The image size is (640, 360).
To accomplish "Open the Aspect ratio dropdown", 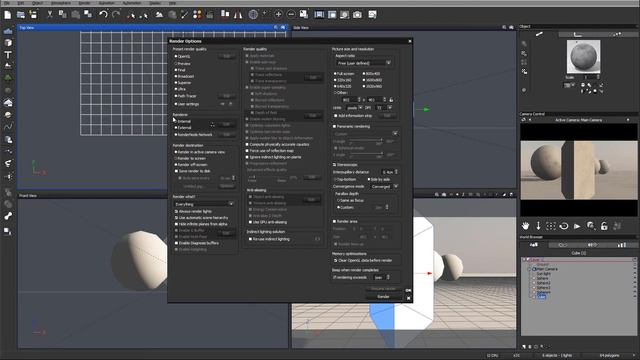I will coord(364,63).
